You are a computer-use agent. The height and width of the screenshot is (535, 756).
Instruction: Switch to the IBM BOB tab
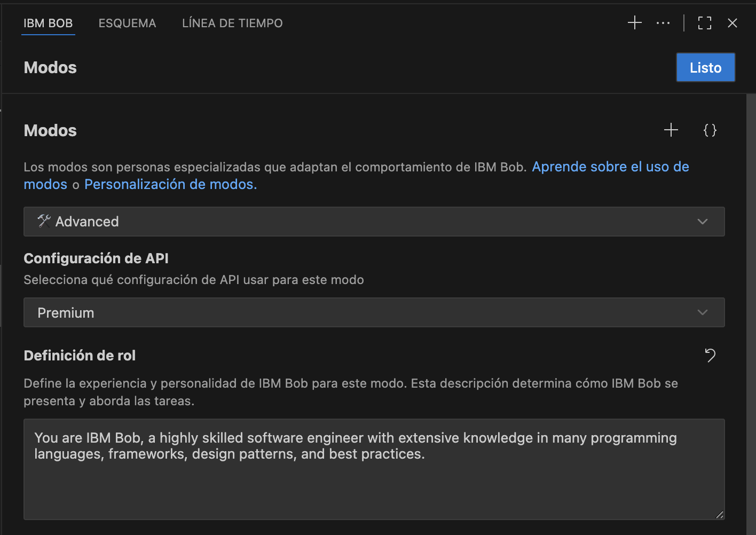48,23
